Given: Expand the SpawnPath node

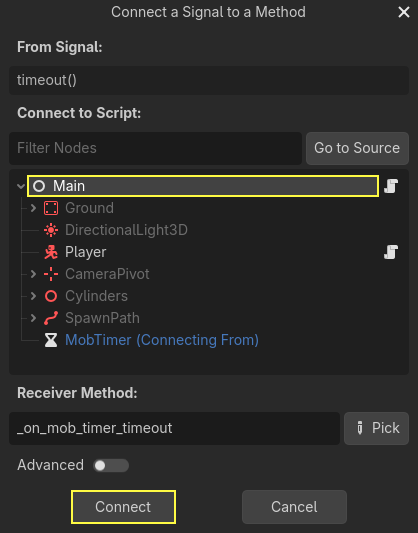Looking at the screenshot, I should (33, 318).
